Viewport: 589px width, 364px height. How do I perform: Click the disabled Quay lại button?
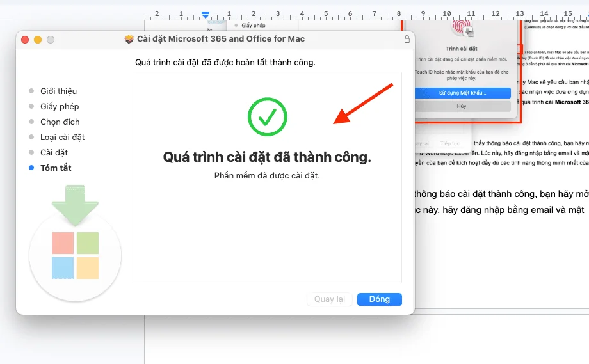330,299
